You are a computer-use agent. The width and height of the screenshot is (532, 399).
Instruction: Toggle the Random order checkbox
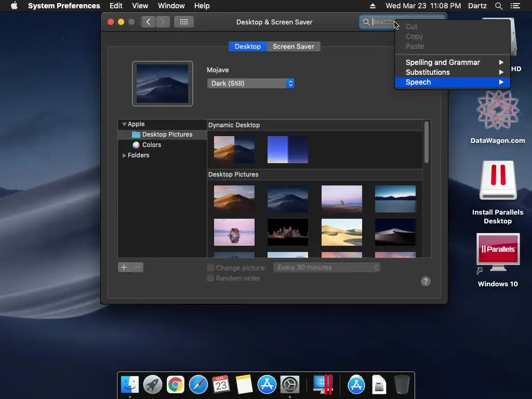[210, 278]
